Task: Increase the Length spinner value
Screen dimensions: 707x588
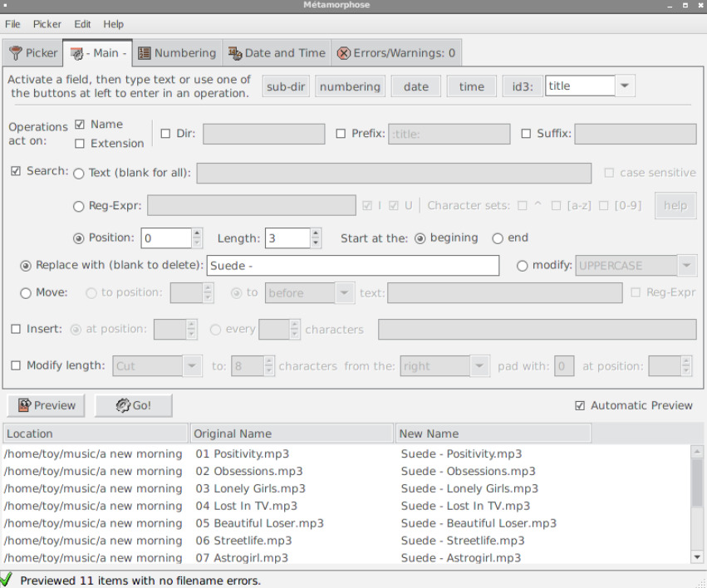Action: pos(316,233)
